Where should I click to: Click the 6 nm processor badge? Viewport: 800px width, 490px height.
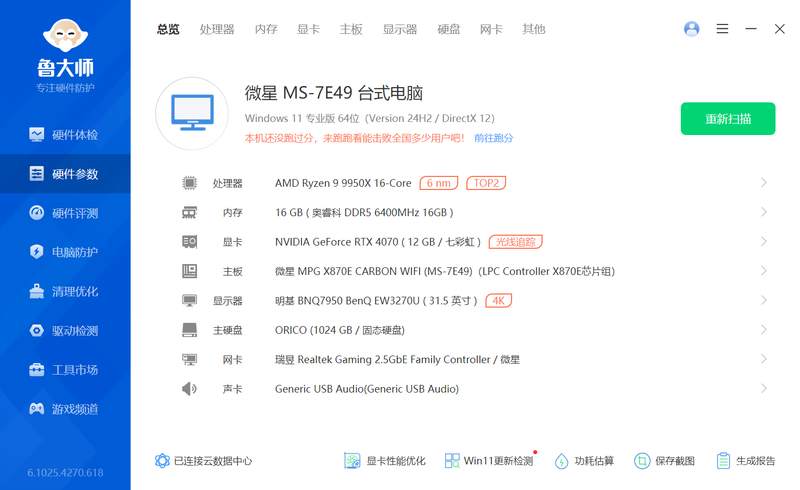click(439, 183)
